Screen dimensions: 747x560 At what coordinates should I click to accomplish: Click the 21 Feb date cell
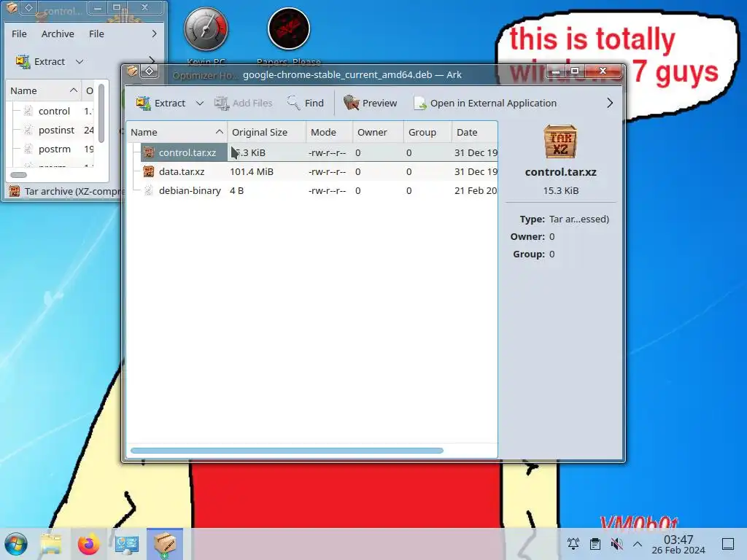click(476, 190)
